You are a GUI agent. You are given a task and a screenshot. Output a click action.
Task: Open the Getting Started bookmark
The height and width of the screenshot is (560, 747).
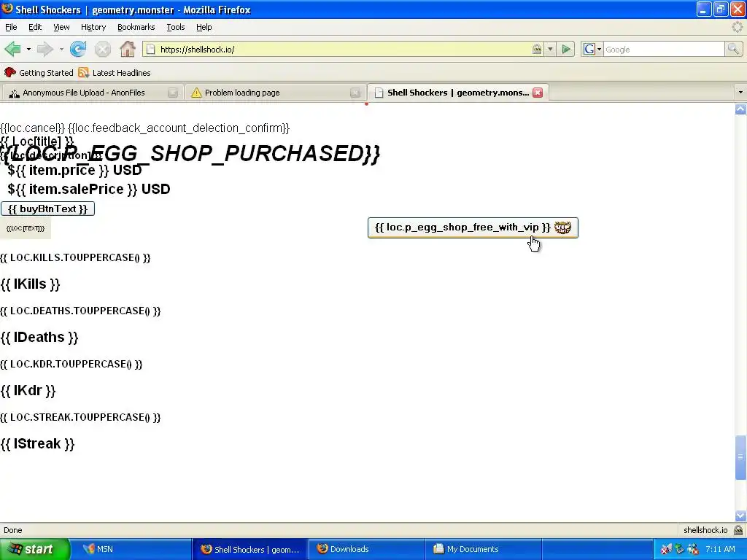tap(39, 73)
